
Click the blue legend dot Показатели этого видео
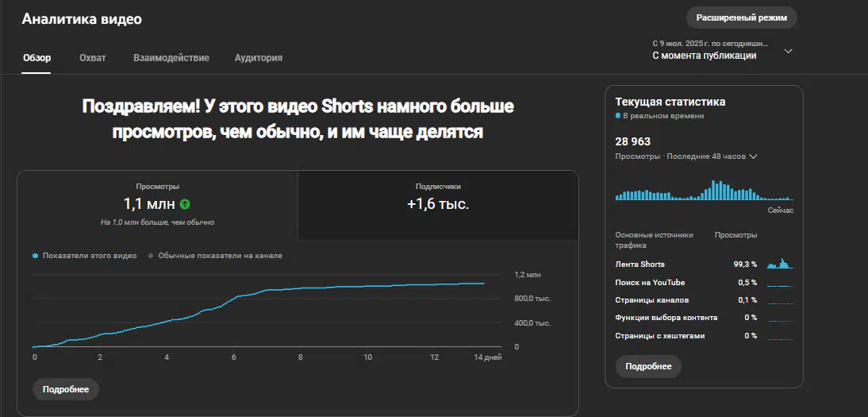point(36,257)
